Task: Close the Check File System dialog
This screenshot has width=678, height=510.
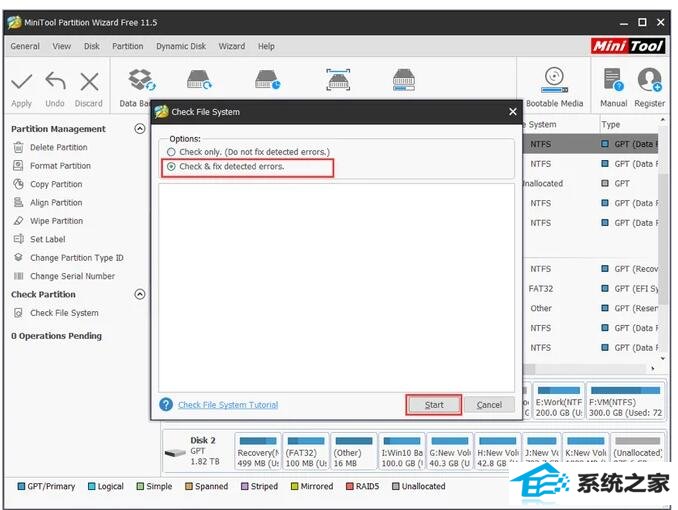Action: click(513, 112)
